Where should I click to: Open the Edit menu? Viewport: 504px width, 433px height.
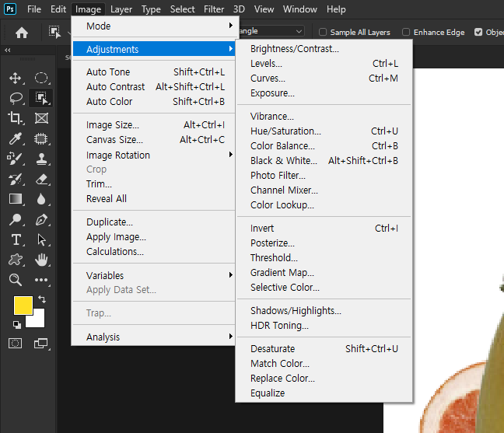[x=58, y=9]
